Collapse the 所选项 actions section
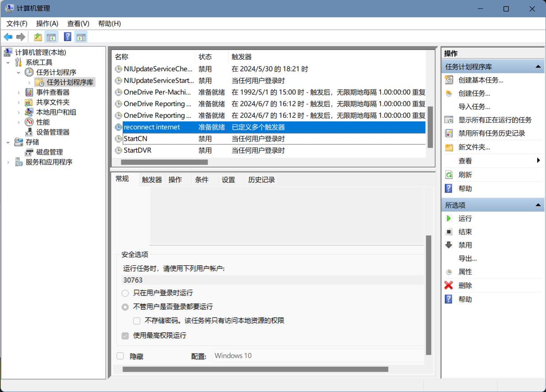Image resolution: width=546 pixels, height=392 pixels. click(x=538, y=205)
